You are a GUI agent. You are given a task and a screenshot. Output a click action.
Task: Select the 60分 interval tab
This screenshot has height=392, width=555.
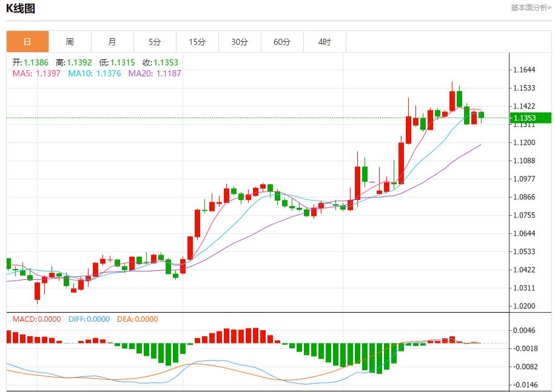282,42
